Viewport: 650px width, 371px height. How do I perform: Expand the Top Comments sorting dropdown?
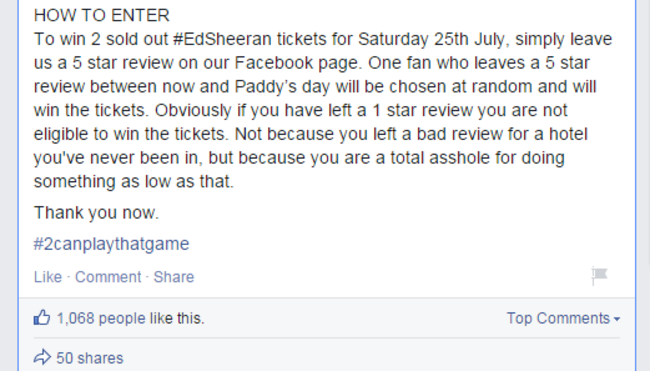pos(563,318)
